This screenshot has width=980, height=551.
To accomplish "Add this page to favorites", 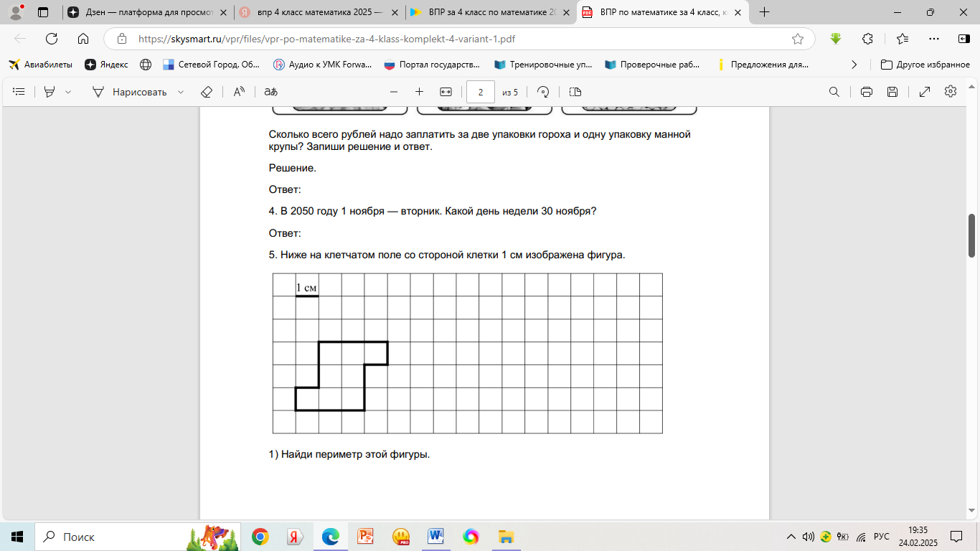I will pos(798,39).
